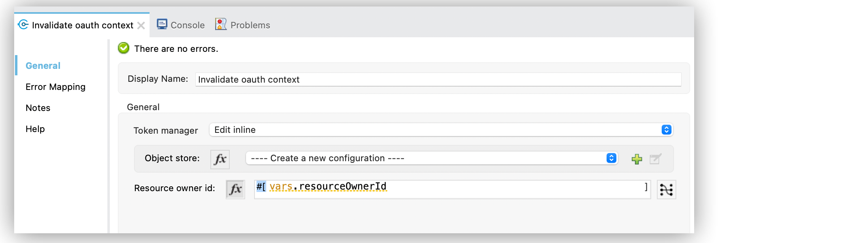Click the blue chevron on the Object store combo
This screenshot has width=868, height=243.
tap(611, 158)
